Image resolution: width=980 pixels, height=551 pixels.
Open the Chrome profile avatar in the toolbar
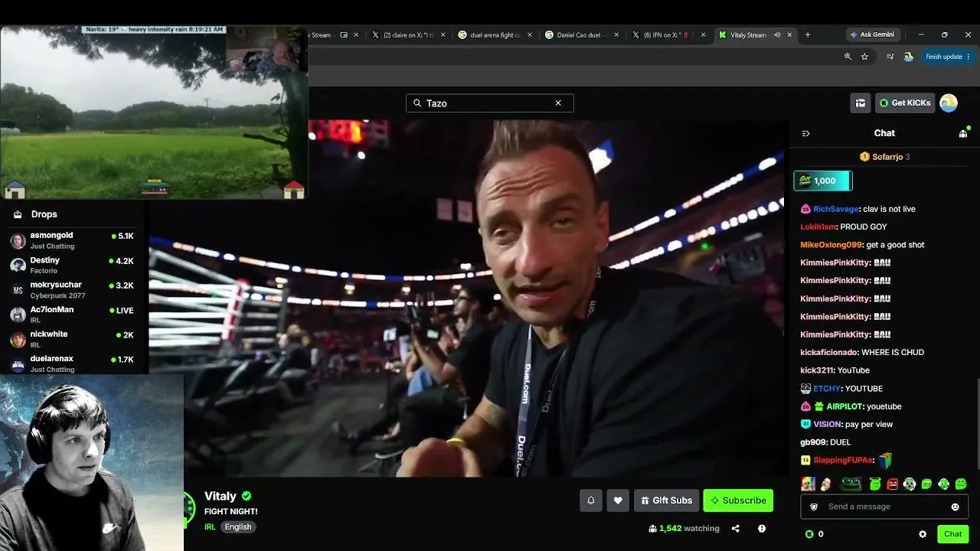tap(909, 57)
